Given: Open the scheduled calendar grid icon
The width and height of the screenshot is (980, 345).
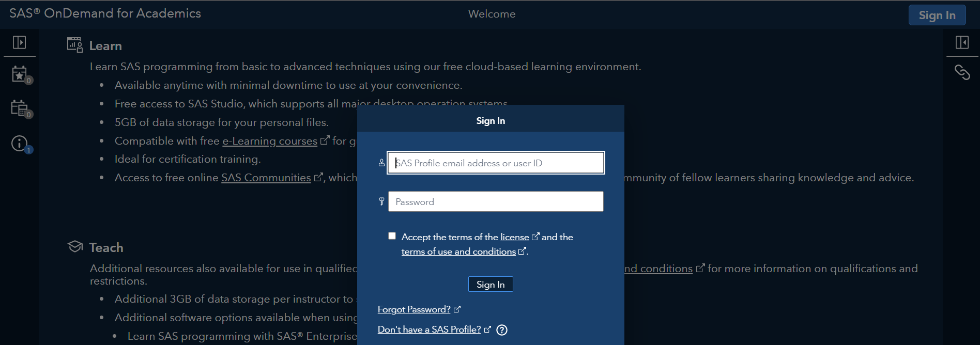Looking at the screenshot, I should point(21,109).
